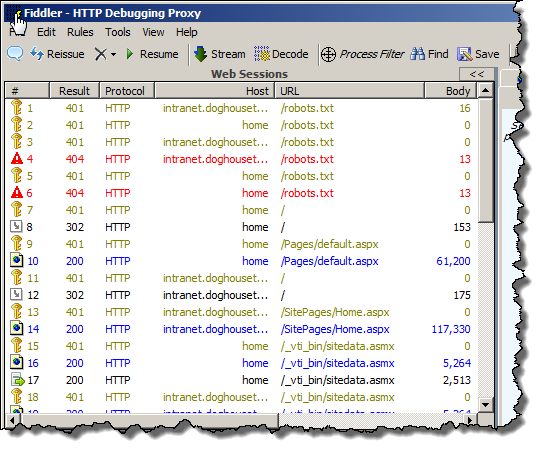Click the Fiddler title bar icon
543x451 pixels.
15,14
